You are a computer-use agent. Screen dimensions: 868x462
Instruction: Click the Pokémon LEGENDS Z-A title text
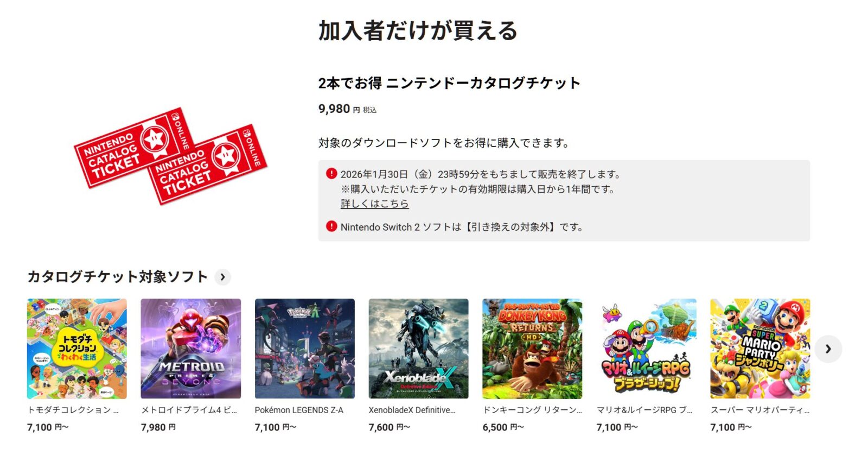click(x=299, y=410)
